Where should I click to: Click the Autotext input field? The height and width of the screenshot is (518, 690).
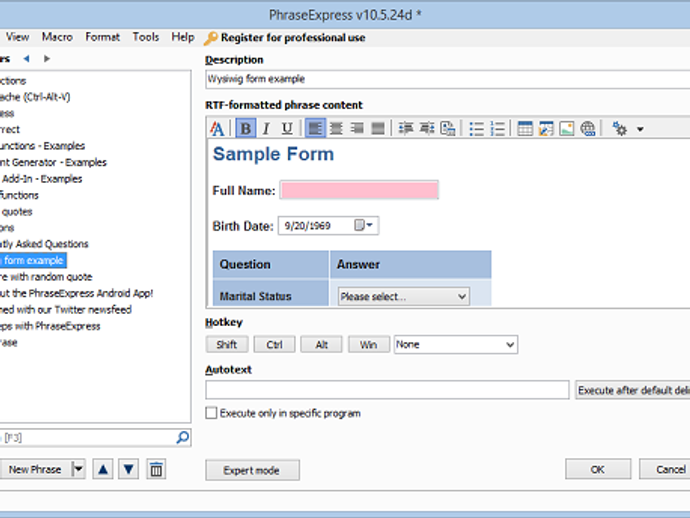click(x=387, y=390)
